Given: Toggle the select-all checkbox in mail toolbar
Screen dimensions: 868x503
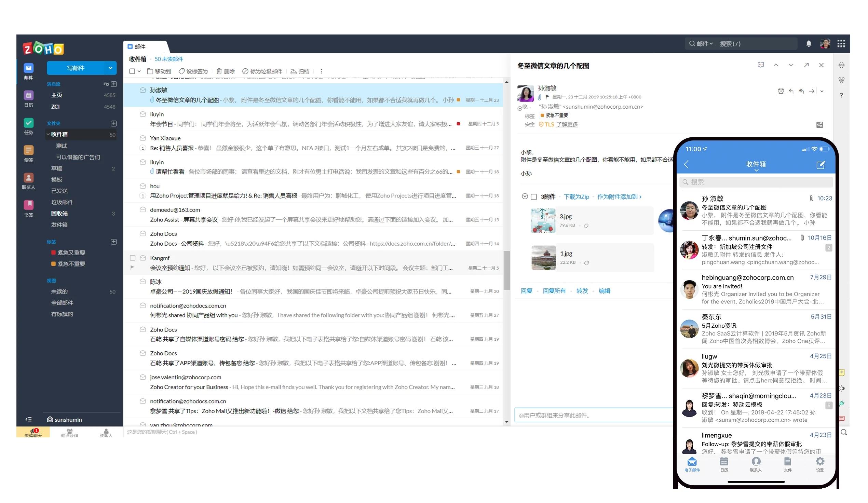Looking at the screenshot, I should click(132, 72).
